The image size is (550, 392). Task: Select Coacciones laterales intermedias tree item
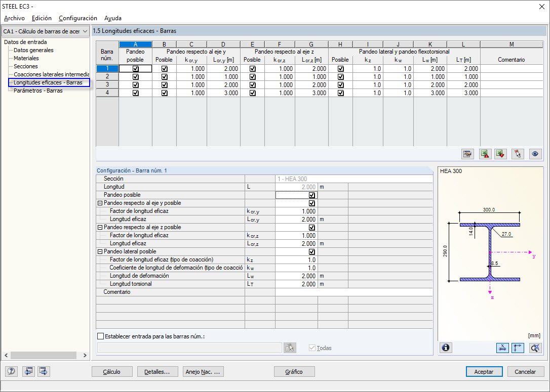coord(51,74)
